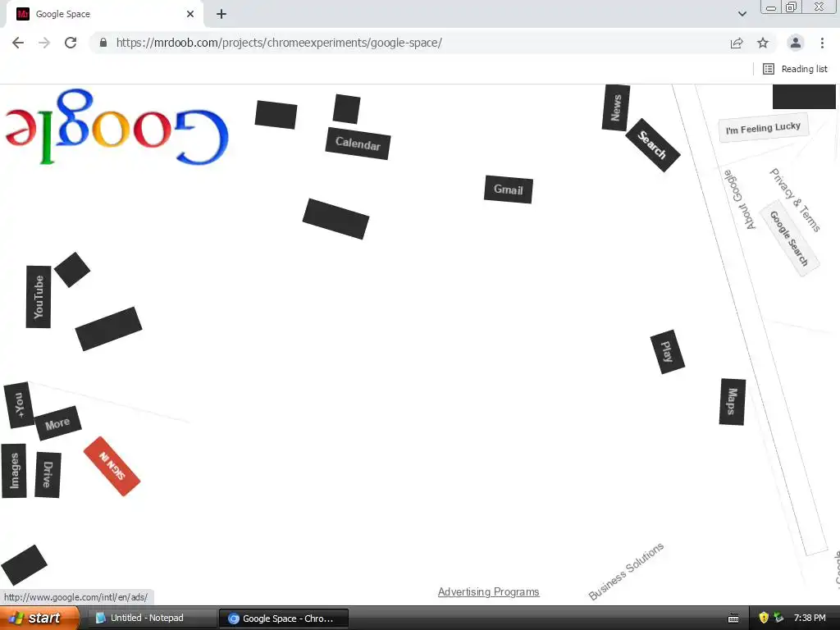The image size is (840, 630).
Task: Click the floating Calendar tile
Action: 358,144
